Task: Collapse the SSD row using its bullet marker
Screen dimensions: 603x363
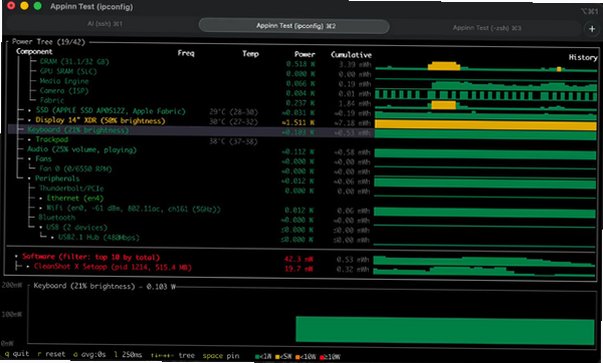Action: [29, 111]
